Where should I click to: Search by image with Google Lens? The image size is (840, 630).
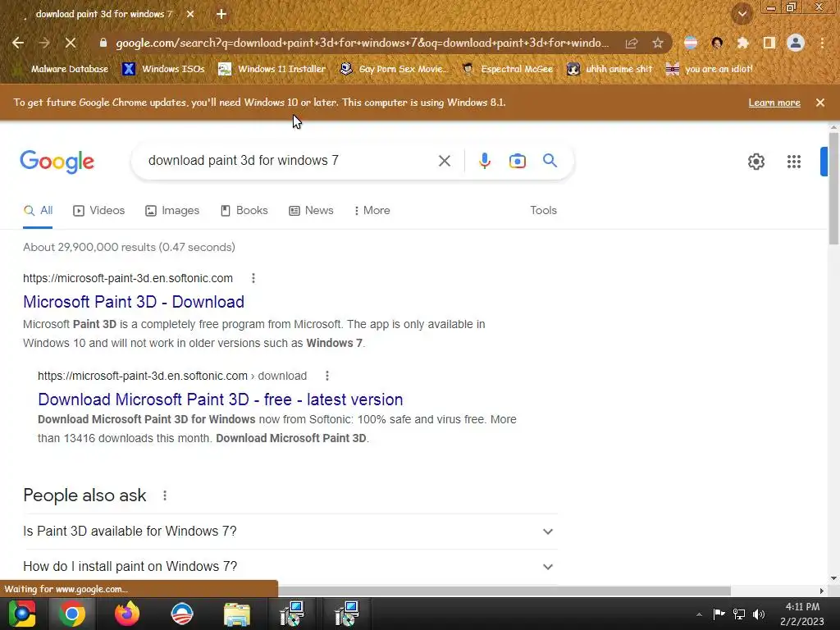point(517,161)
